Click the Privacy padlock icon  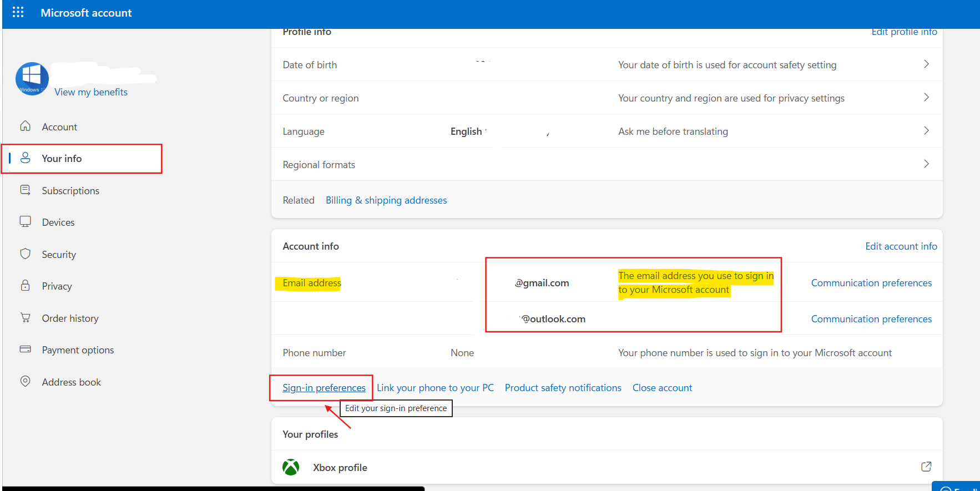[25, 285]
